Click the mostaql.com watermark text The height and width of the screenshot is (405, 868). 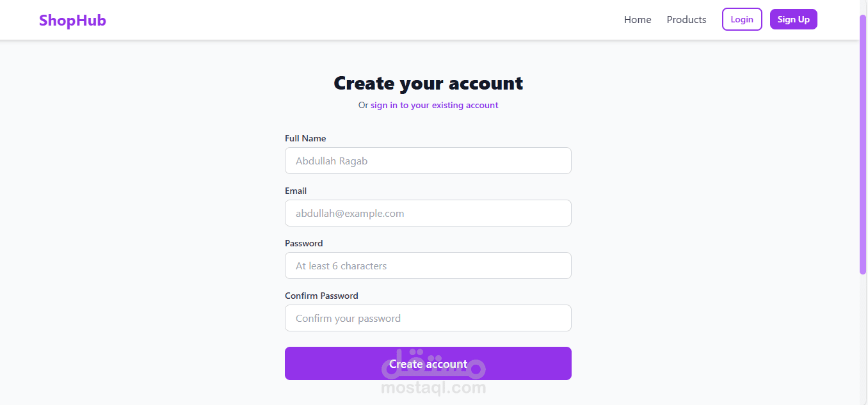[433, 388]
